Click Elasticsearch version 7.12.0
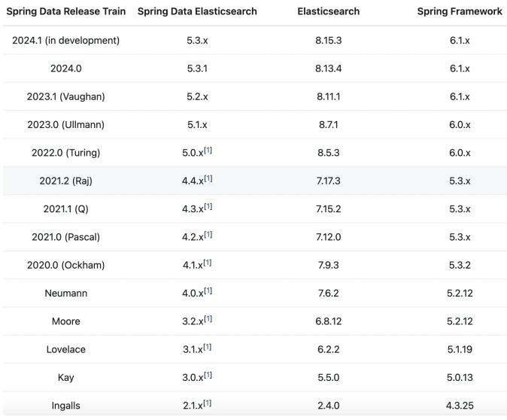The width and height of the screenshot is (507, 420). click(x=329, y=237)
